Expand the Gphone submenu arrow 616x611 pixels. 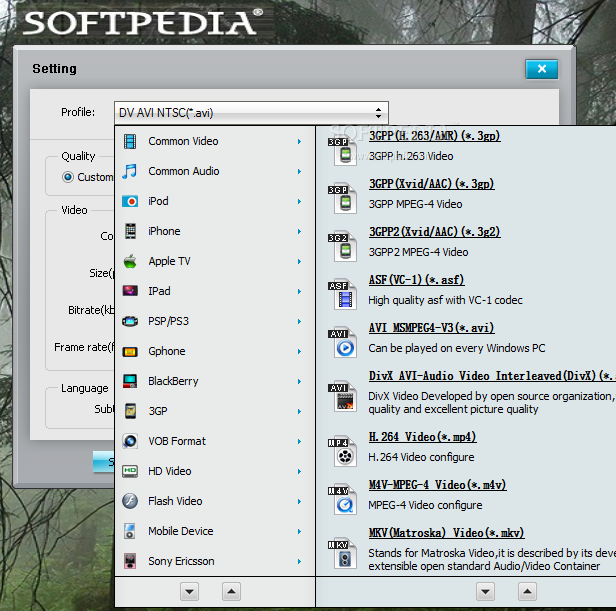point(299,351)
